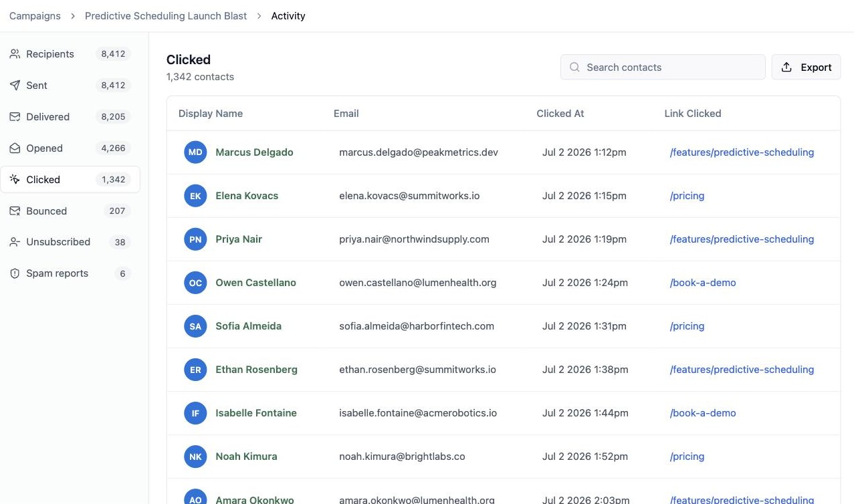Open Marcus Delgado's contact name link
Image resolution: width=854 pixels, height=504 pixels.
(x=254, y=152)
